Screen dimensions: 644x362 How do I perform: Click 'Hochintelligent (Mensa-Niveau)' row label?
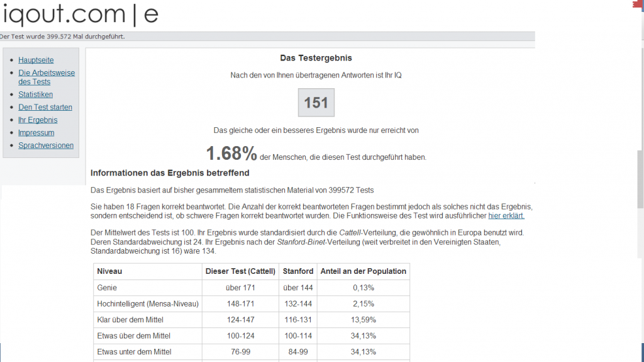[x=148, y=304]
